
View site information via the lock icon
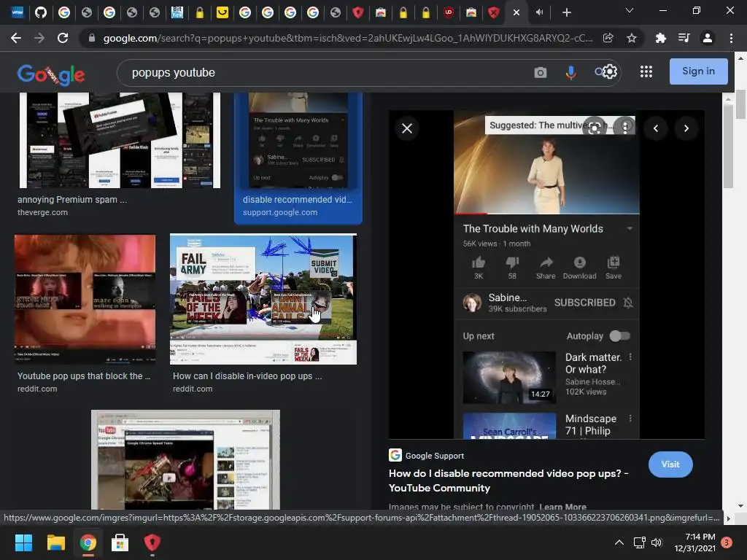[92, 38]
